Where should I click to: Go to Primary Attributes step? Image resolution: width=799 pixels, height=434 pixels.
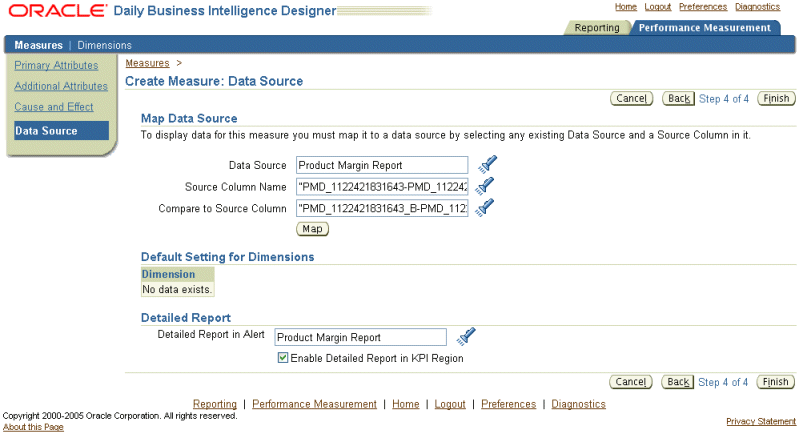click(56, 65)
